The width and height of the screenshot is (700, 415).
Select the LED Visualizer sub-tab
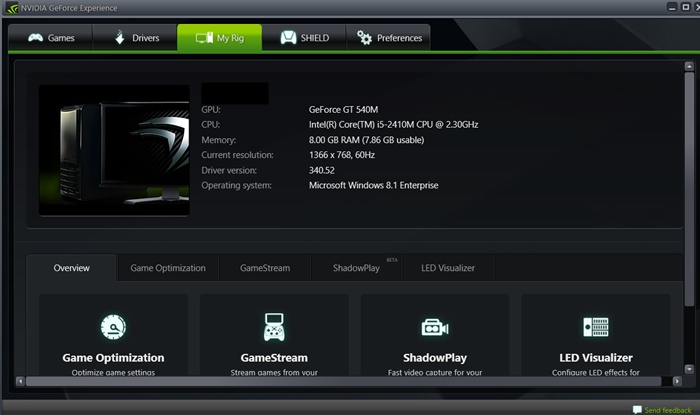[x=448, y=268]
